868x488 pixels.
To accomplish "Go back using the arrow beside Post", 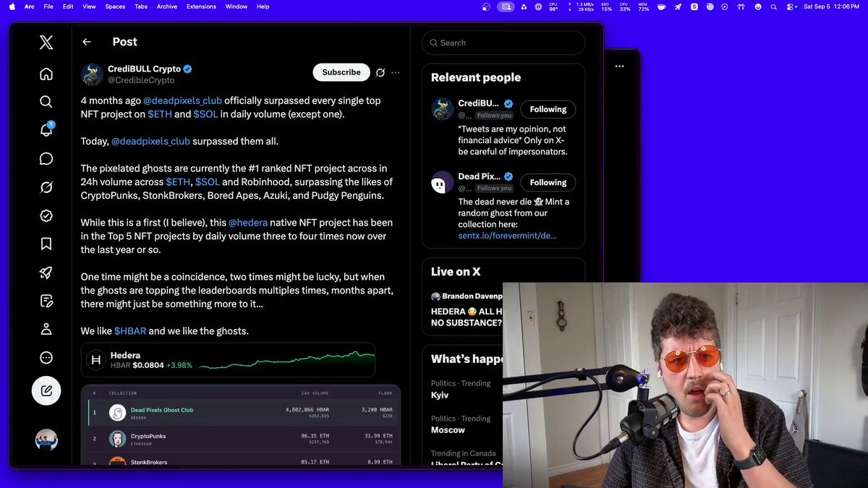I will pos(87,42).
